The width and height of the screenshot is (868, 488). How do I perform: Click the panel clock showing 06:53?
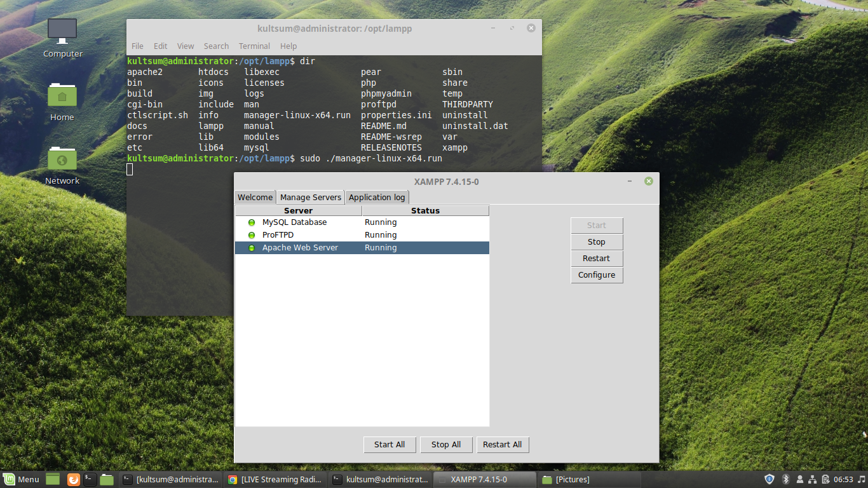tap(843, 479)
